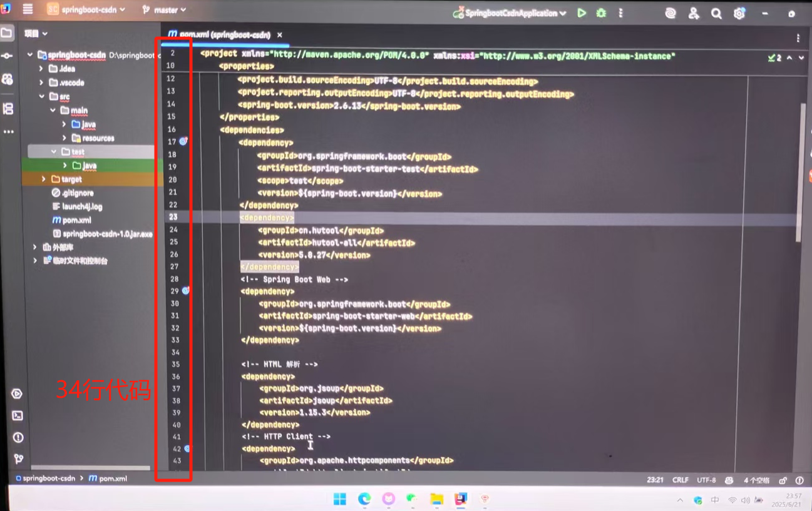Image resolution: width=812 pixels, height=511 pixels.
Task: Expand the .vscode folder
Action: tap(41, 83)
